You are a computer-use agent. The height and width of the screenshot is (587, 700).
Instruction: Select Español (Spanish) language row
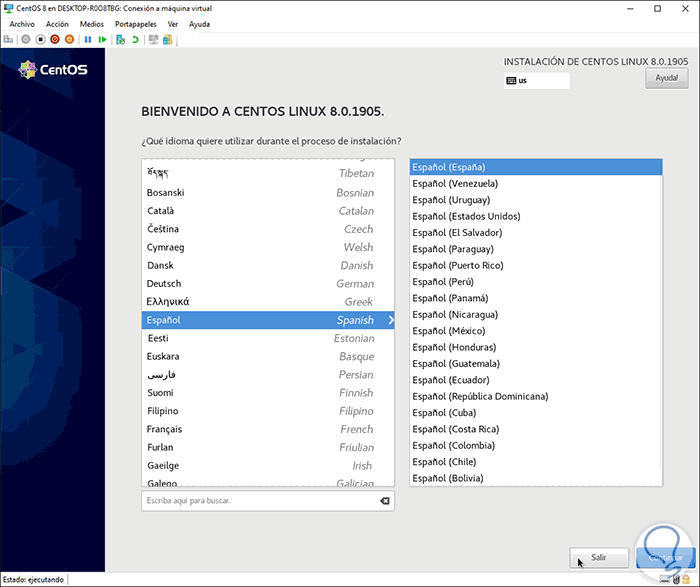click(268, 320)
